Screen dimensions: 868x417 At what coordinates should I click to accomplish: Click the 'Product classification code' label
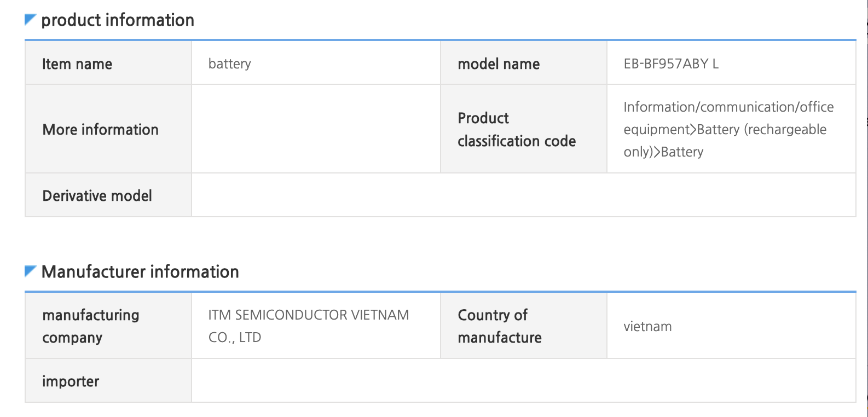pyautogui.click(x=516, y=130)
